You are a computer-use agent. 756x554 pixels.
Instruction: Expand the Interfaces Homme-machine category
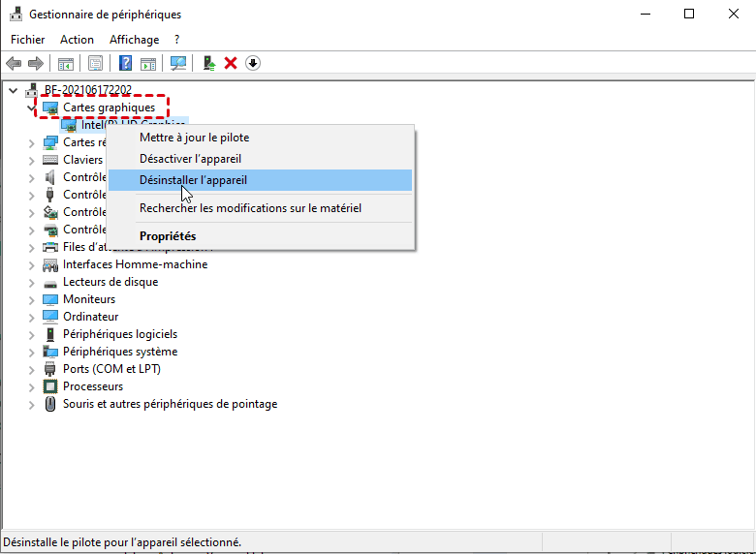pos(31,265)
